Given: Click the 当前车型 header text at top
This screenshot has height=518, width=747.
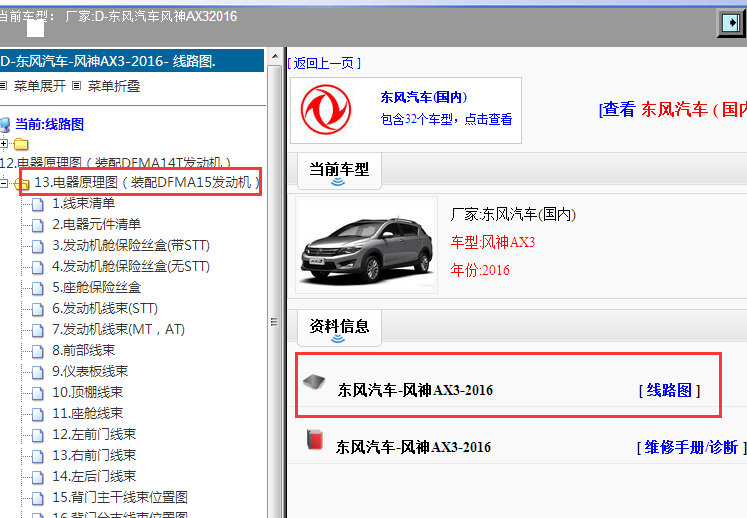Looking at the screenshot, I should pyautogui.click(x=118, y=16).
